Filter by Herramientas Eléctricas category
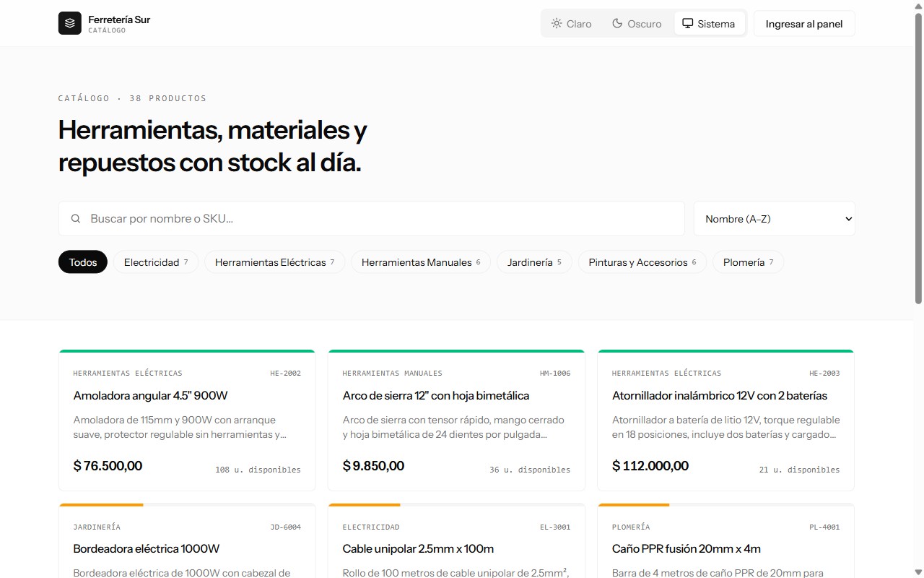The image size is (924, 578). pyautogui.click(x=274, y=262)
